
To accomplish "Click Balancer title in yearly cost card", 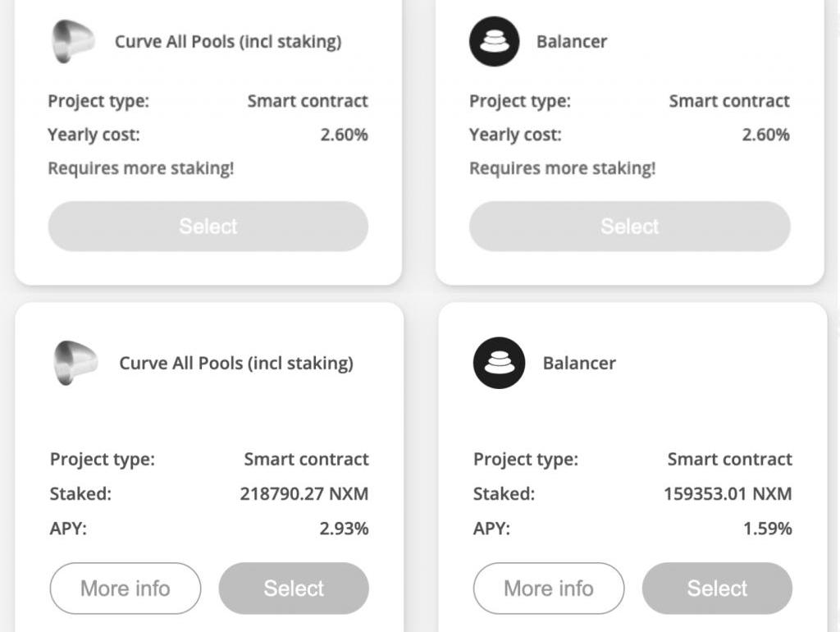I will coord(572,41).
